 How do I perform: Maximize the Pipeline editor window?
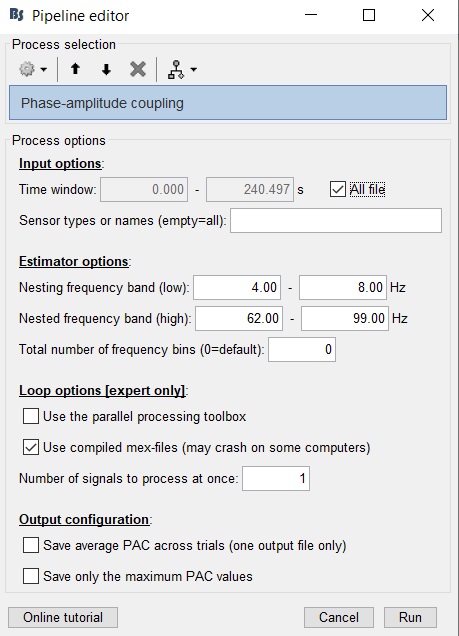(369, 15)
